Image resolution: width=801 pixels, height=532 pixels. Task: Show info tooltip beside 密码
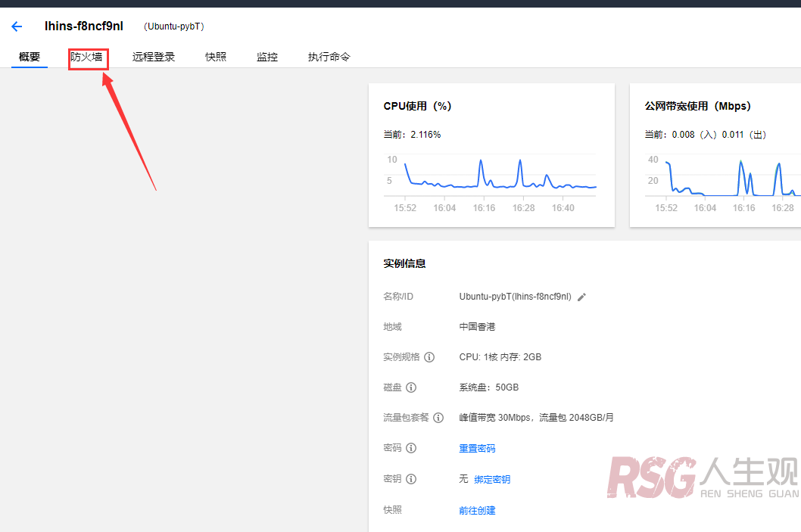pos(411,448)
